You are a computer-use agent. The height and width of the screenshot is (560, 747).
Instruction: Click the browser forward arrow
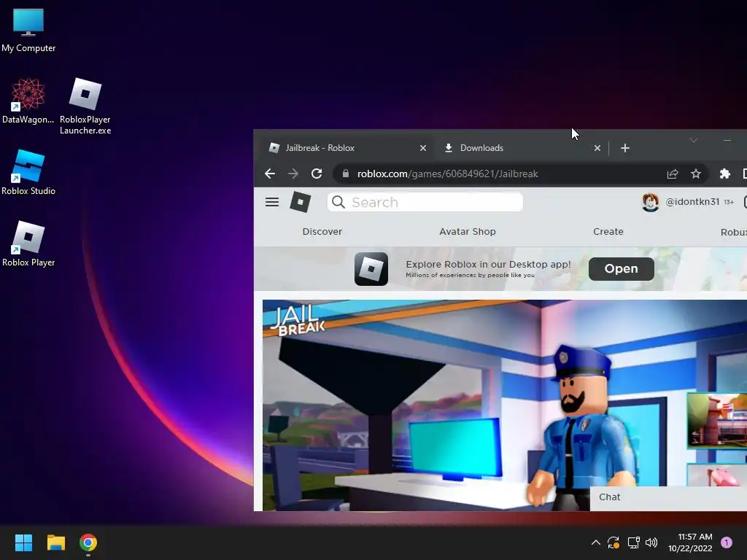pyautogui.click(x=293, y=174)
